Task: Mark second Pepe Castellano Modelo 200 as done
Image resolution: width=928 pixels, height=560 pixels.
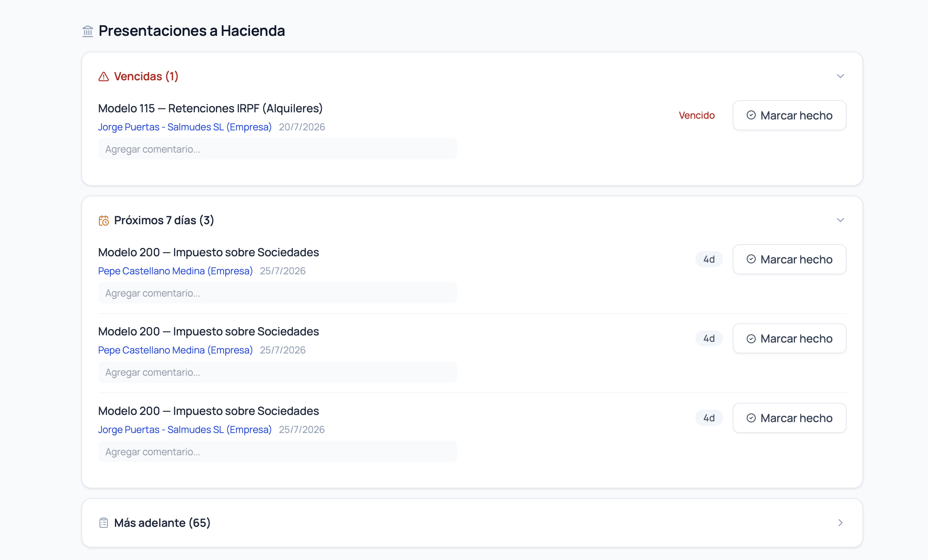Action: coord(789,338)
